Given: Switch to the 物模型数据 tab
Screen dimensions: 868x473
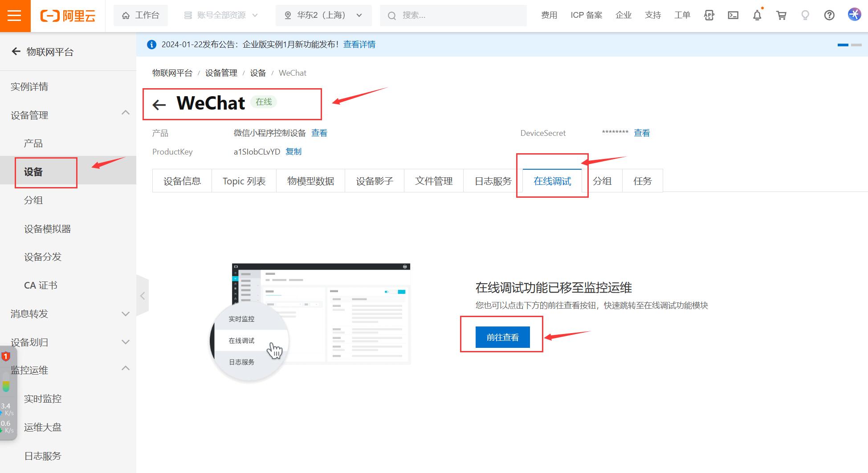Looking at the screenshot, I should pyautogui.click(x=311, y=181).
